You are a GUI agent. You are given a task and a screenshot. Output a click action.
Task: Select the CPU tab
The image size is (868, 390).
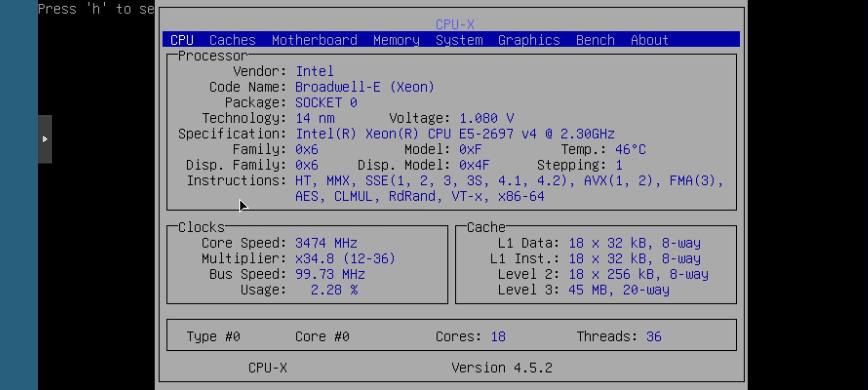point(182,40)
